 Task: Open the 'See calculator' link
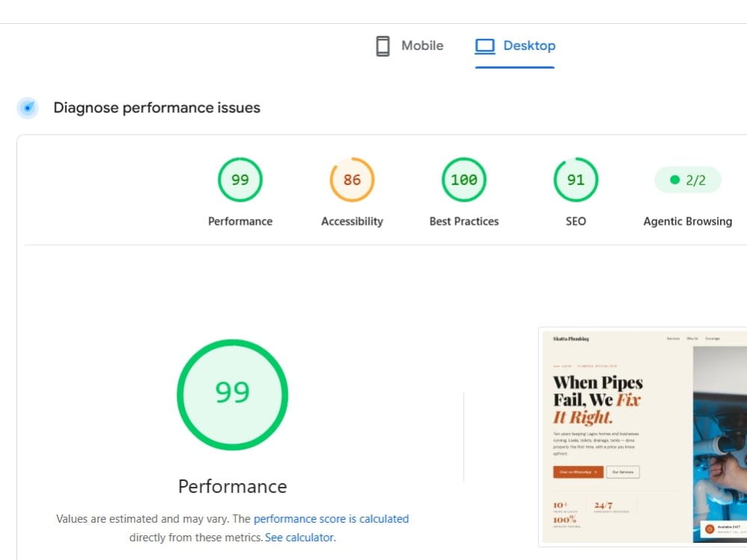tap(300, 537)
